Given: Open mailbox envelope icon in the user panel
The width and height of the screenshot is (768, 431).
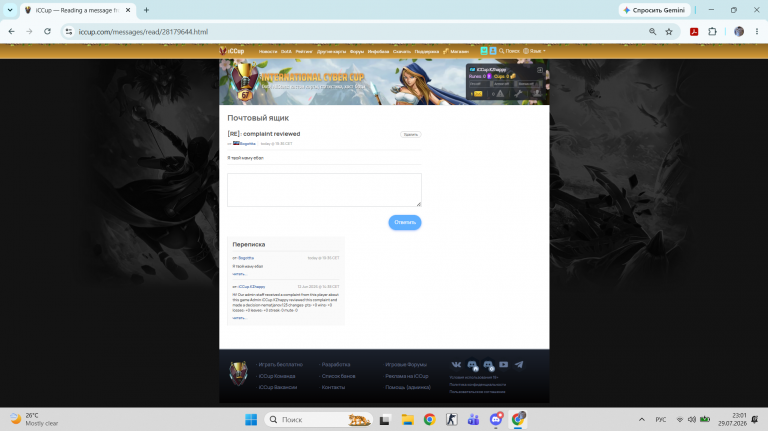Looking at the screenshot, I should [x=477, y=94].
